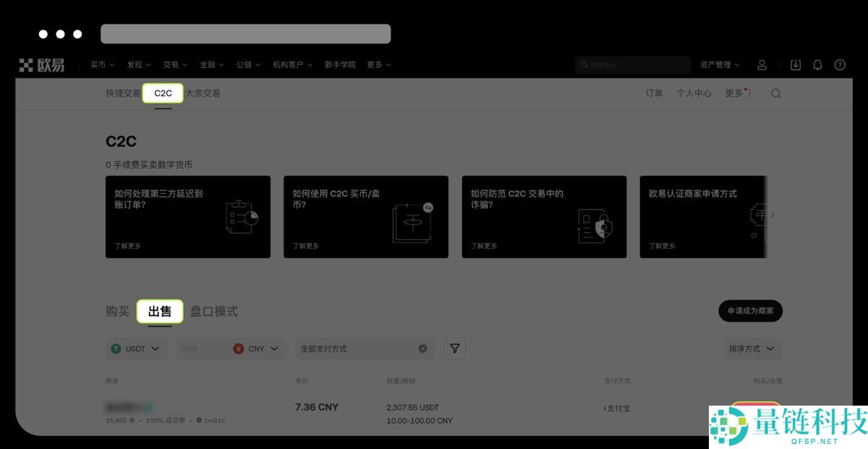Select the CNY currency dropdown
Image resolution: width=868 pixels, height=449 pixels.
pos(257,348)
